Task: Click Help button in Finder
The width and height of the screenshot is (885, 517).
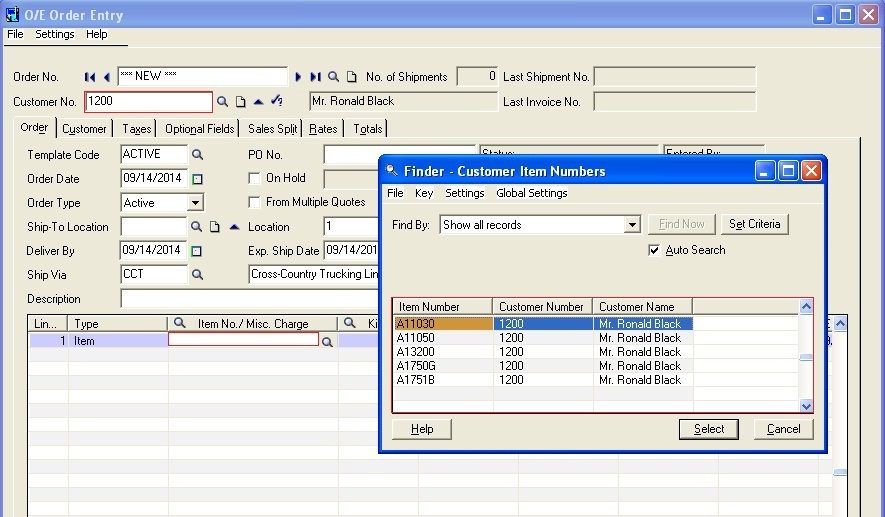Action: [x=422, y=429]
